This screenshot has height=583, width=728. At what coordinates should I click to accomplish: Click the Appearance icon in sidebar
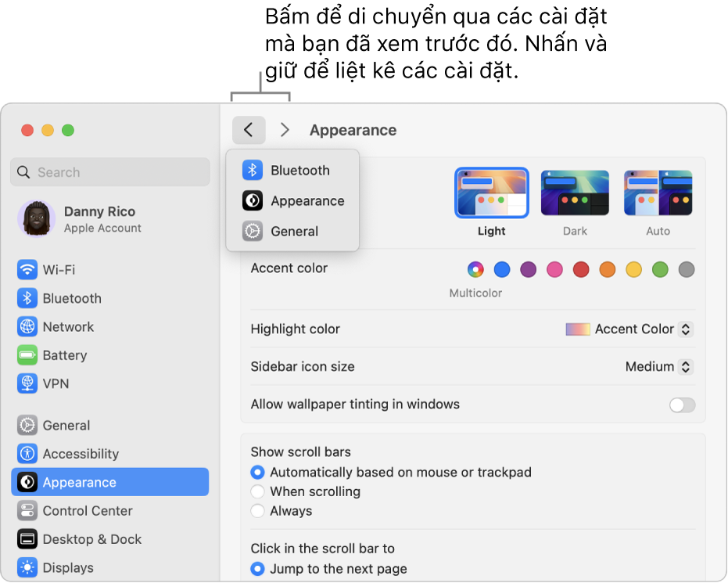(27, 482)
